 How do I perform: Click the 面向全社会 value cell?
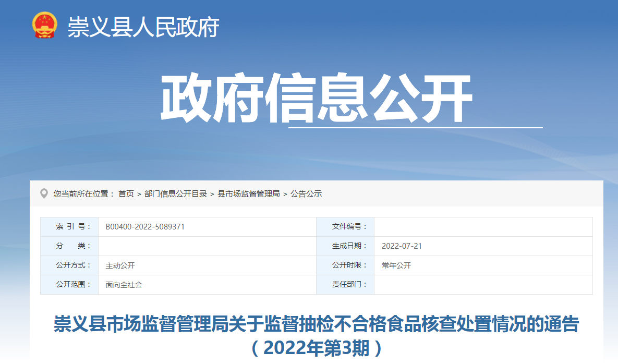pyautogui.click(x=208, y=285)
